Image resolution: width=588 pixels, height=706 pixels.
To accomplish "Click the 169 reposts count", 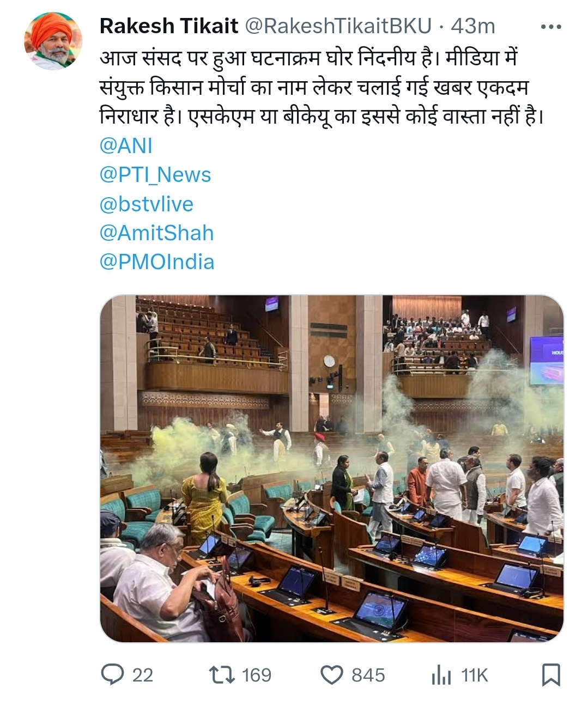I will [256, 675].
